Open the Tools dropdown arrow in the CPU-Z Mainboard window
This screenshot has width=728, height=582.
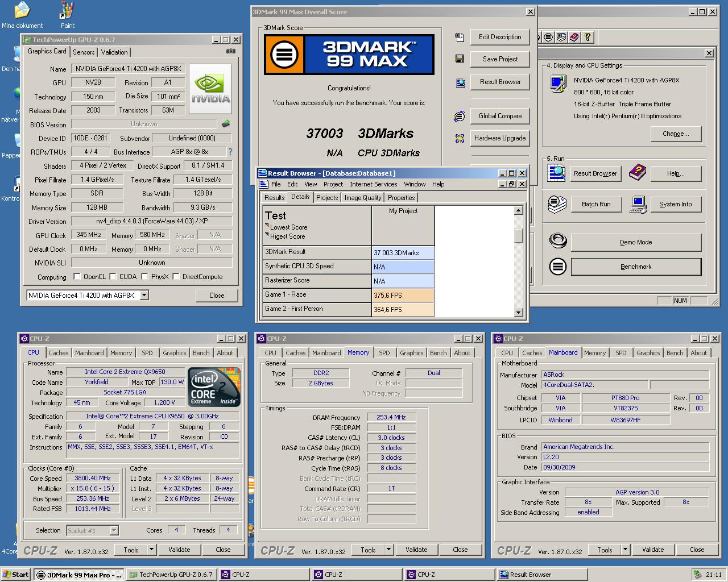pyautogui.click(x=625, y=550)
